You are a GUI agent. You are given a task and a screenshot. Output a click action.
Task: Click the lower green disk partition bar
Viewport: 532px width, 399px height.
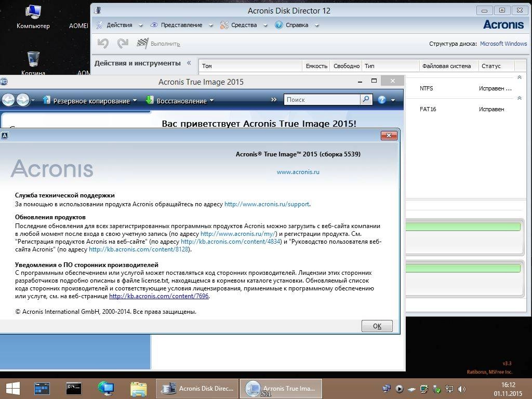pyautogui.click(x=463, y=269)
